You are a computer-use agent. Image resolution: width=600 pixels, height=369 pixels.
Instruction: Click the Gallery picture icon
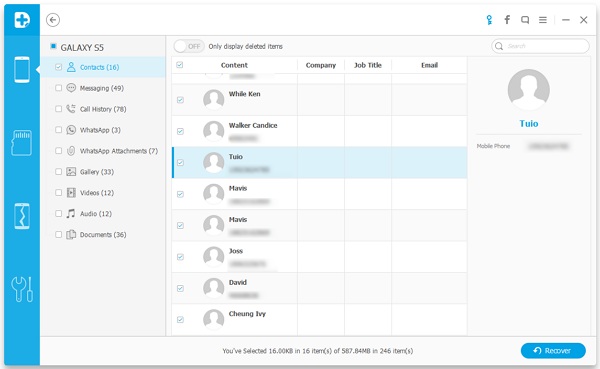coord(71,171)
